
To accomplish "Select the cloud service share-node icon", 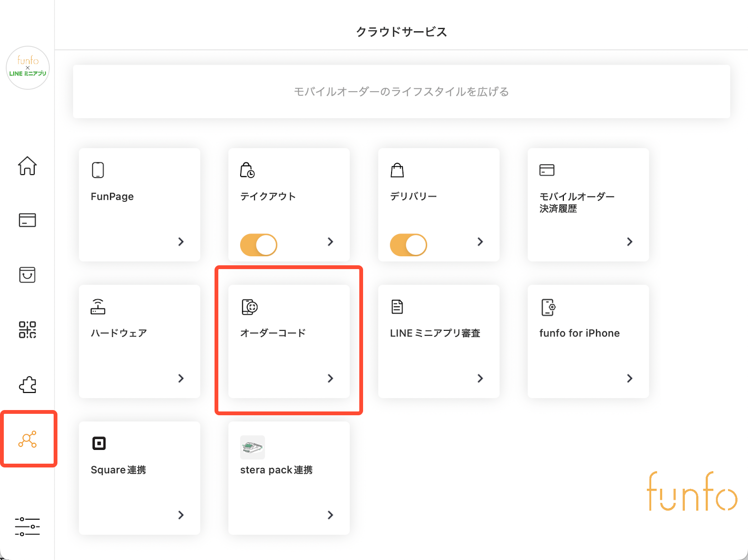I will click(x=27, y=439).
